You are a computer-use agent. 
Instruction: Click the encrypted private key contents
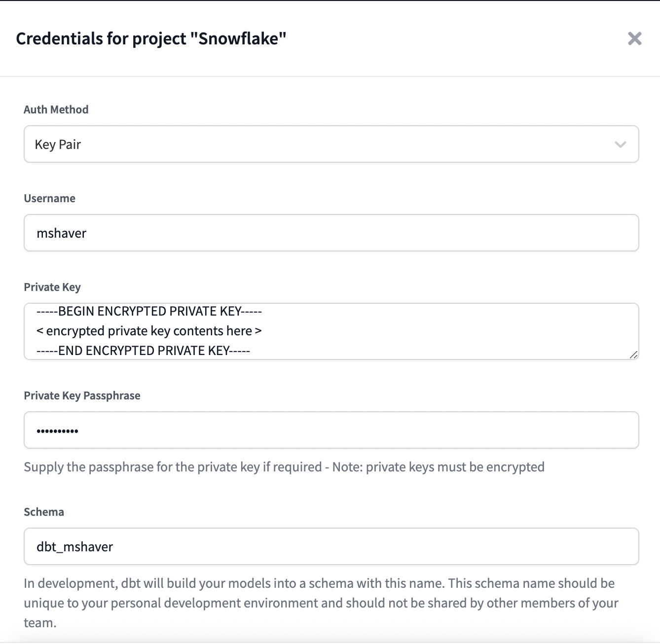pos(149,331)
